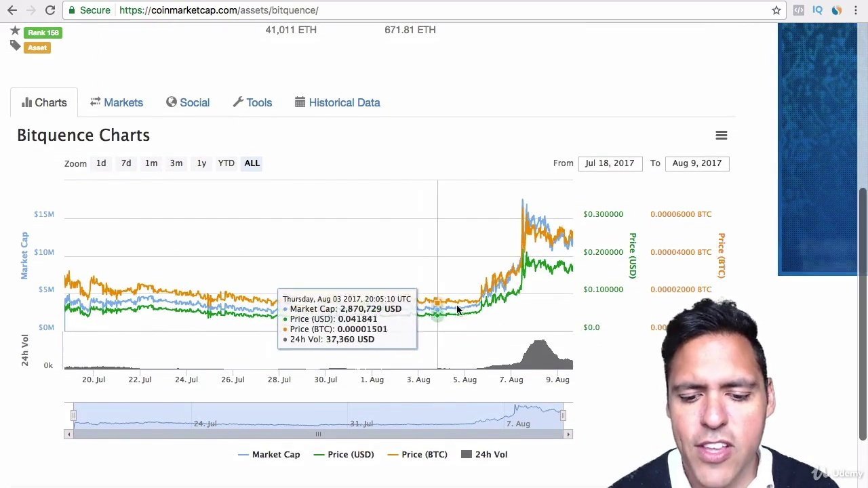The image size is (868, 488).
Task: Set chart zoom to YTD
Action: coord(226,163)
